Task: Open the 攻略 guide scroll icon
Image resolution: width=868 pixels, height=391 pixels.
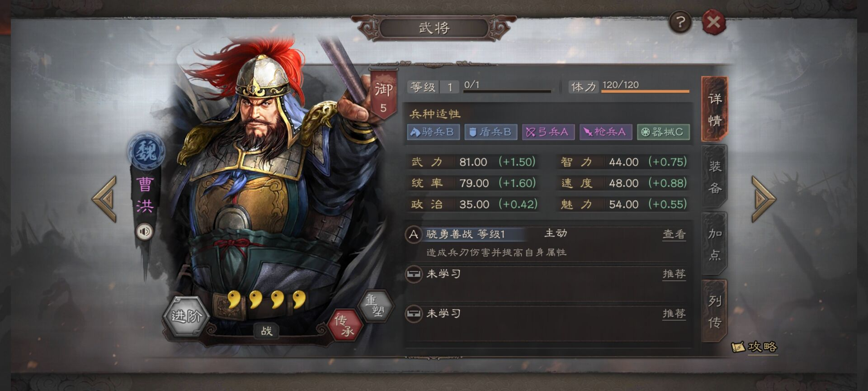Action: (x=755, y=347)
